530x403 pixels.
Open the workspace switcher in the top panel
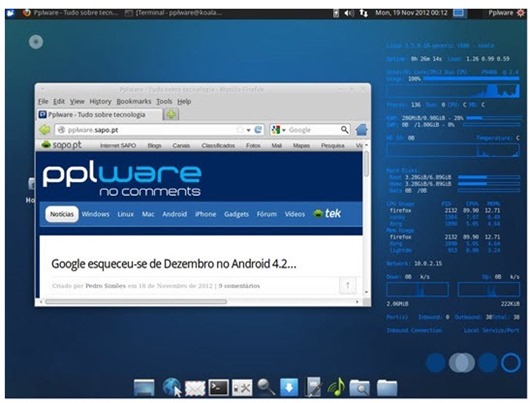[459, 13]
